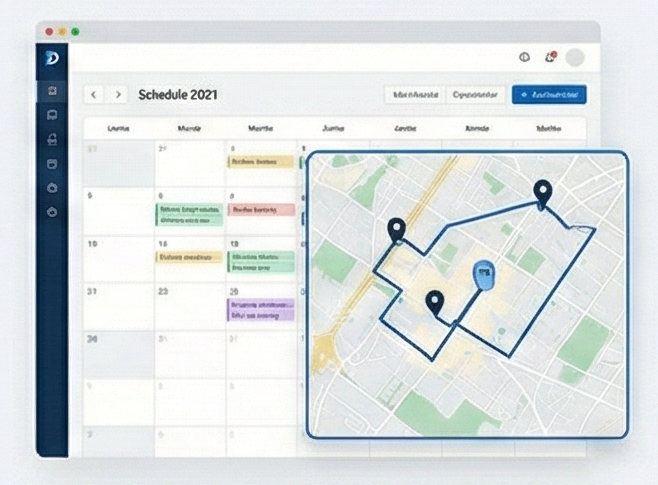Image resolution: width=658 pixels, height=485 pixels.
Task: Open the info icon in the top bar
Action: tap(525, 58)
